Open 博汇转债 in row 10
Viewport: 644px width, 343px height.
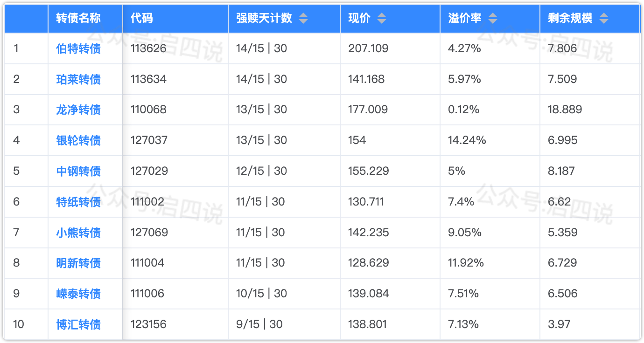point(78,324)
